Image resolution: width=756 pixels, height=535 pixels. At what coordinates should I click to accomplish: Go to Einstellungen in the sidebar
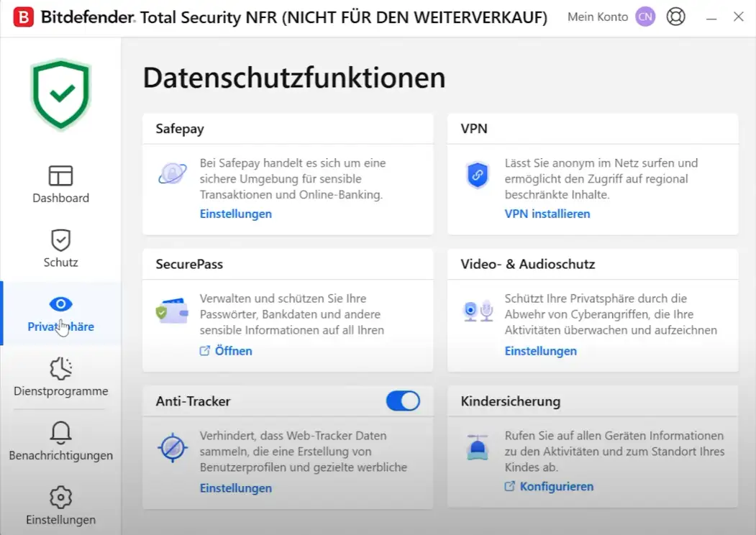point(60,506)
